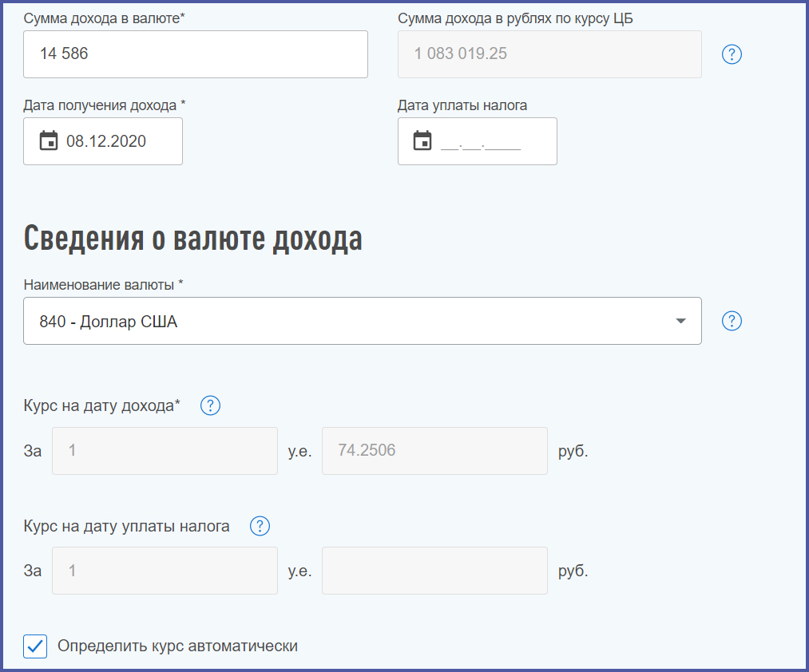Click the empty tax payment date rate field
This screenshot has width=809, height=672.
(434, 571)
